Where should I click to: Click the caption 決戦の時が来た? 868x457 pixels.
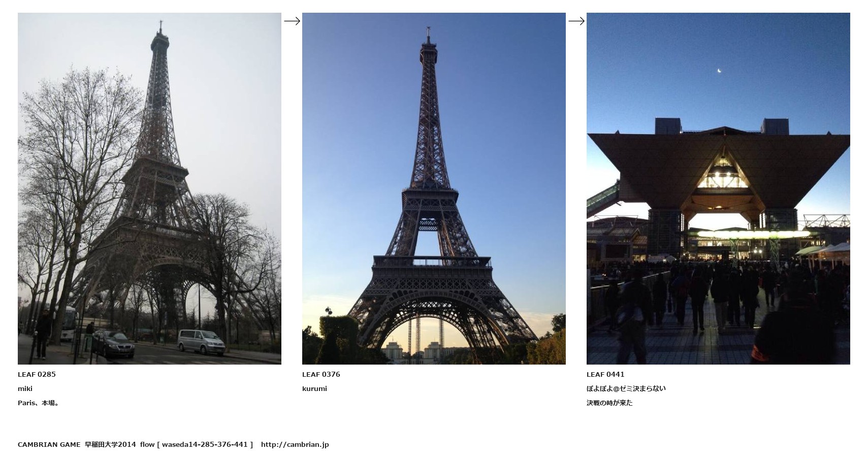[609, 403]
